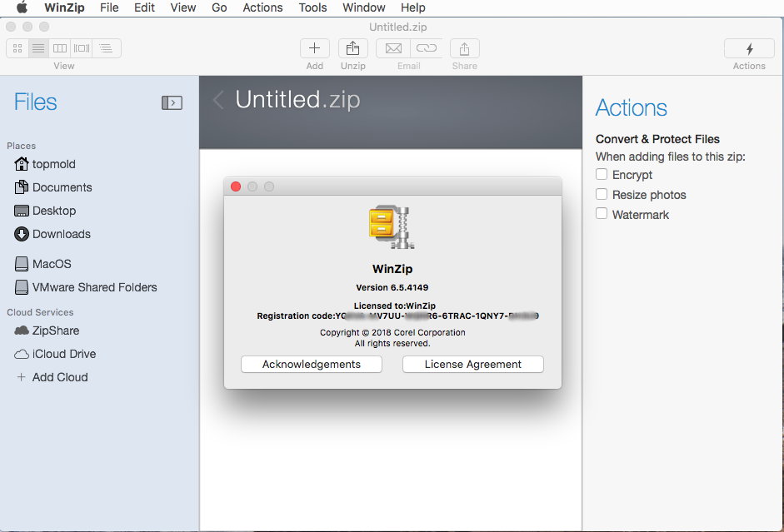Open the Tools menu
This screenshot has height=532, width=784.
coord(312,7)
